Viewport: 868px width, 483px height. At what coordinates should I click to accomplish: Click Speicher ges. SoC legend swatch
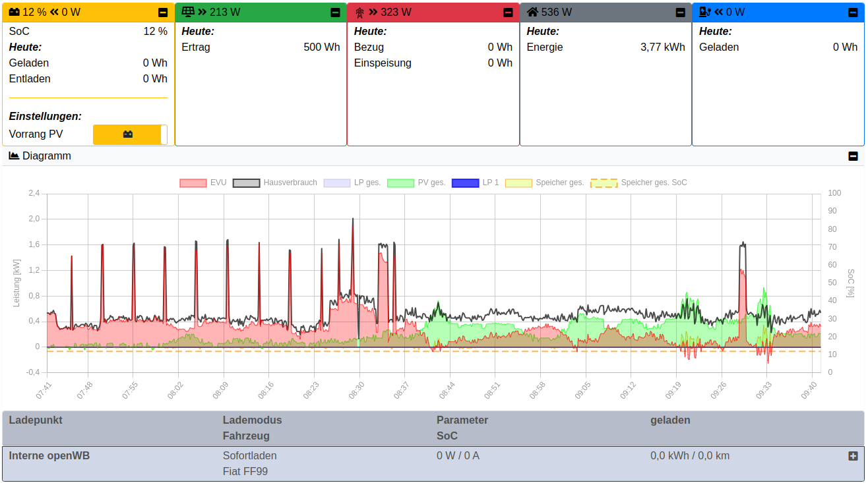[603, 183]
